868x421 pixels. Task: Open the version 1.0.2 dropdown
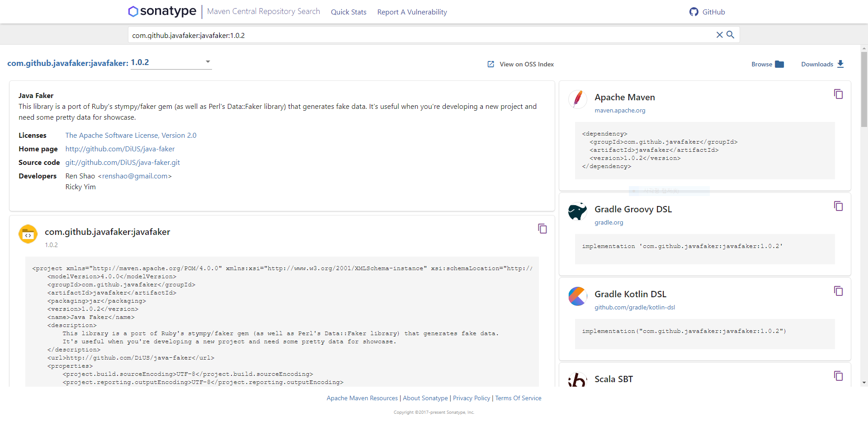pyautogui.click(x=171, y=62)
